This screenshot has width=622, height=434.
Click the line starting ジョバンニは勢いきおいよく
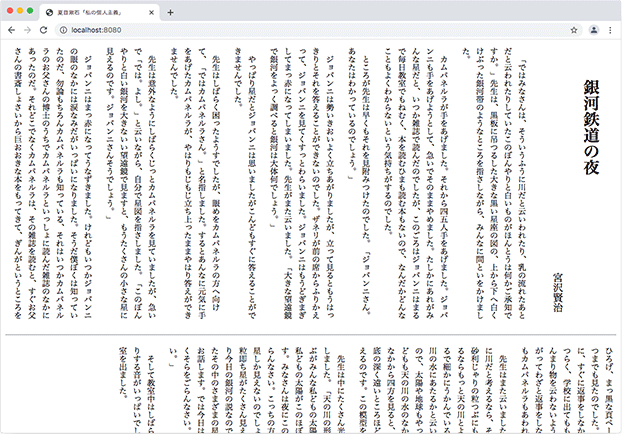click(330, 187)
